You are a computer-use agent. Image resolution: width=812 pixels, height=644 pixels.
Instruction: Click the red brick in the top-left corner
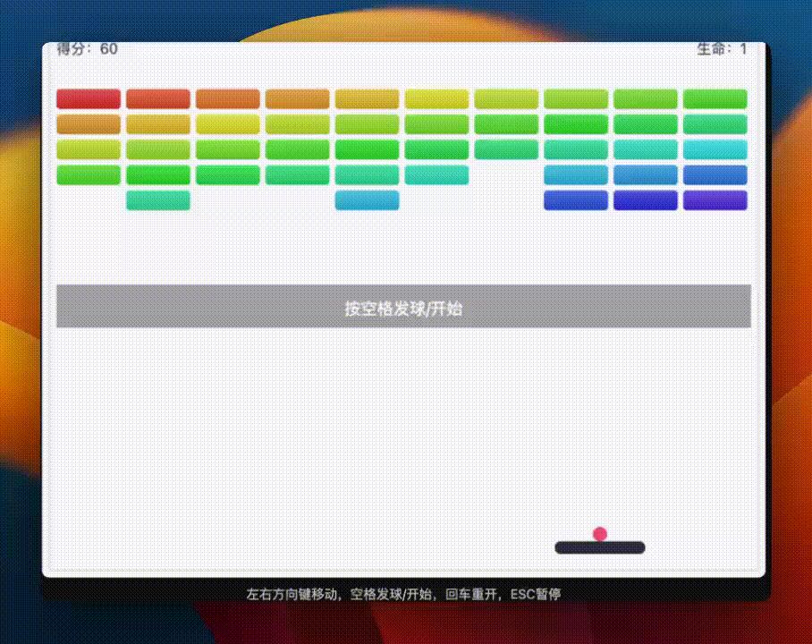click(x=89, y=99)
